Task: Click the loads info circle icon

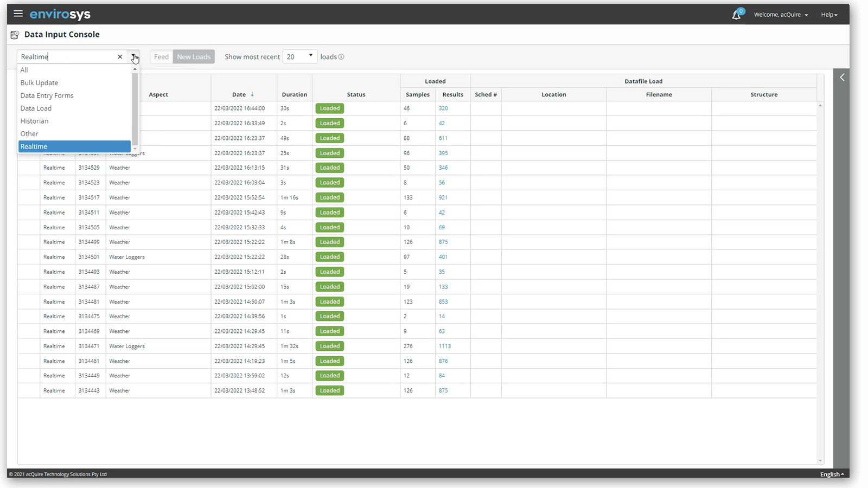Action: (341, 57)
